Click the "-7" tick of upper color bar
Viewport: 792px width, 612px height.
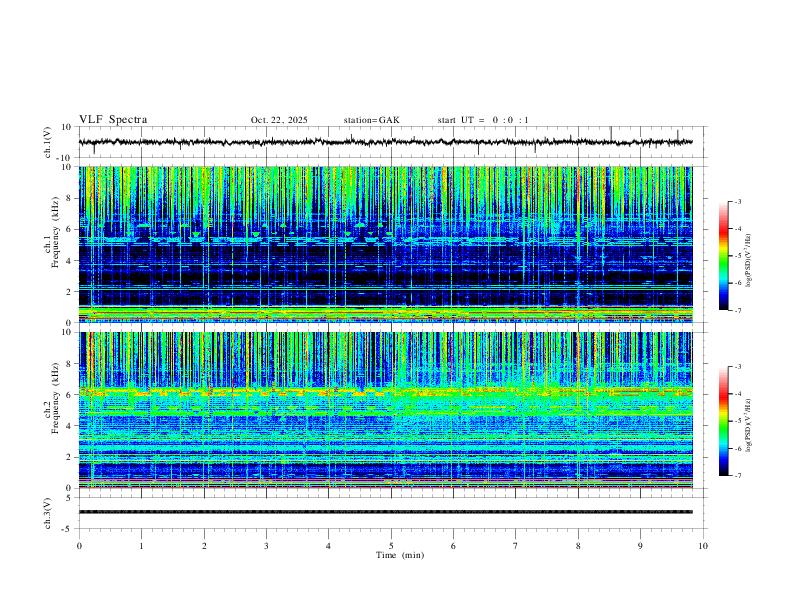(738, 311)
